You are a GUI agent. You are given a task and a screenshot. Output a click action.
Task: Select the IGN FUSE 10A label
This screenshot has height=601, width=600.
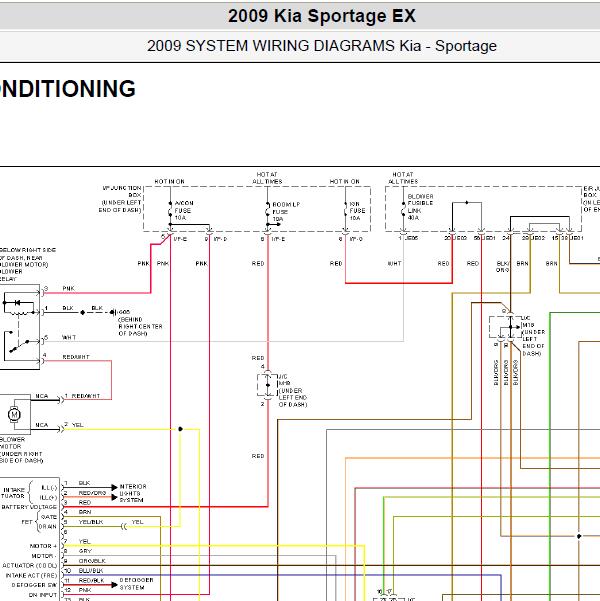(357, 211)
